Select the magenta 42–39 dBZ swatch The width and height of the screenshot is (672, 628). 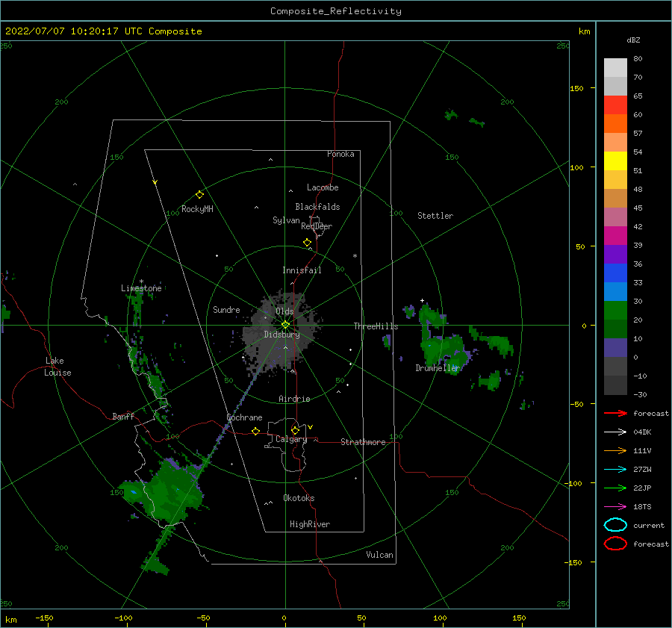click(x=615, y=236)
